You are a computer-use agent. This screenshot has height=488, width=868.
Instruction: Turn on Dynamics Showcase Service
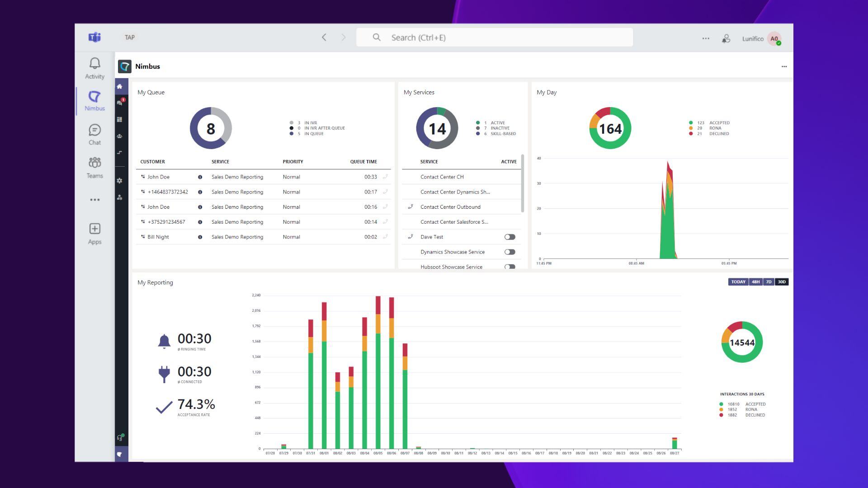tap(510, 252)
